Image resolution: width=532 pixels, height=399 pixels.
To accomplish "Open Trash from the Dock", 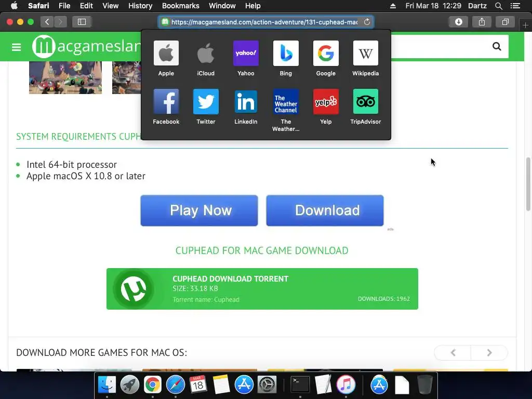I will click(425, 385).
